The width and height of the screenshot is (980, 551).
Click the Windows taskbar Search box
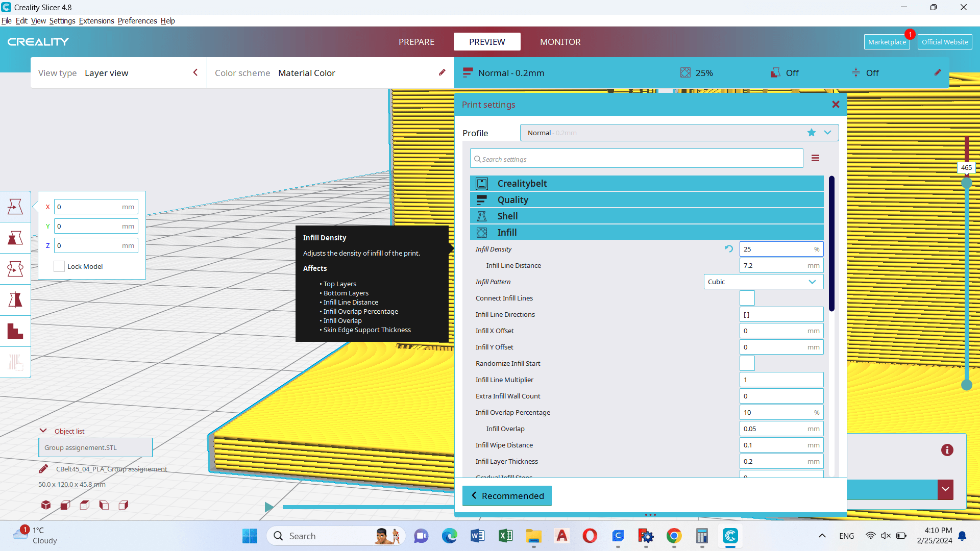click(x=335, y=536)
